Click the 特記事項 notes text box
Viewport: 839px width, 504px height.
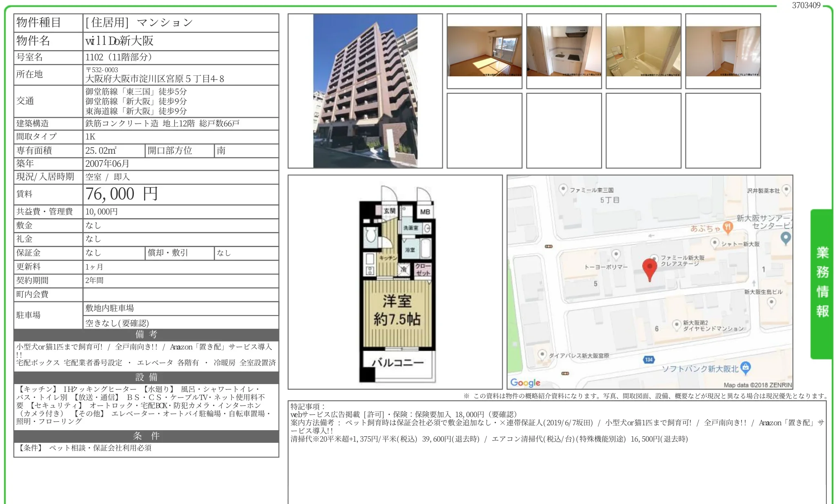[x=557, y=452]
